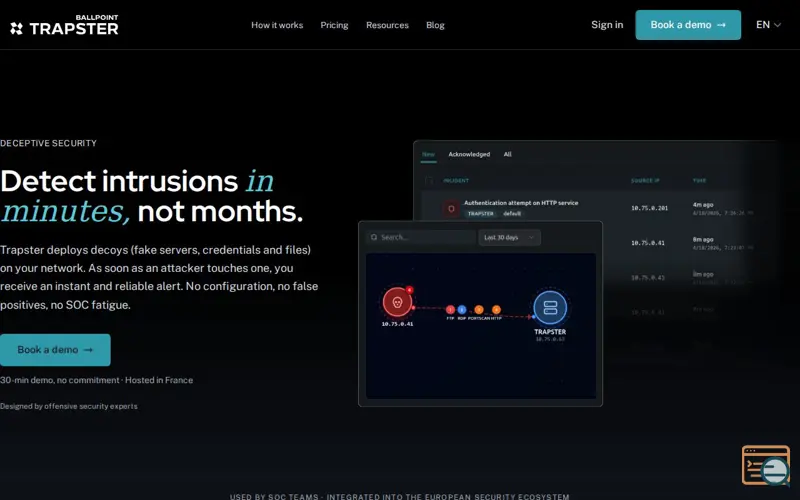Click the red badge on attacker node
Viewport: 800px width, 500px height.
click(409, 290)
